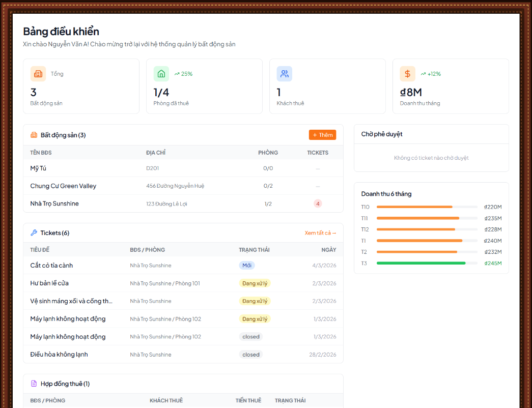This screenshot has width=532, height=408.
Task: Click the wrench icon in Tickets panel header
Action: point(34,232)
